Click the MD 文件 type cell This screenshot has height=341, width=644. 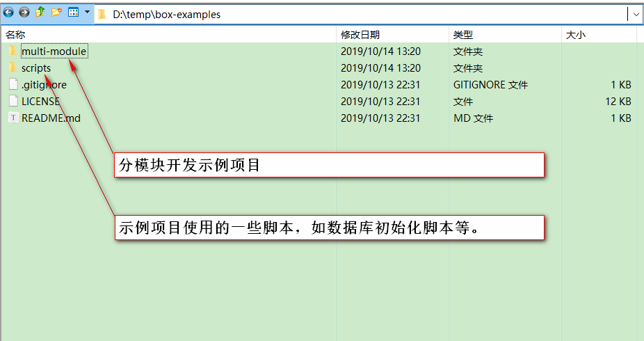coord(473,118)
